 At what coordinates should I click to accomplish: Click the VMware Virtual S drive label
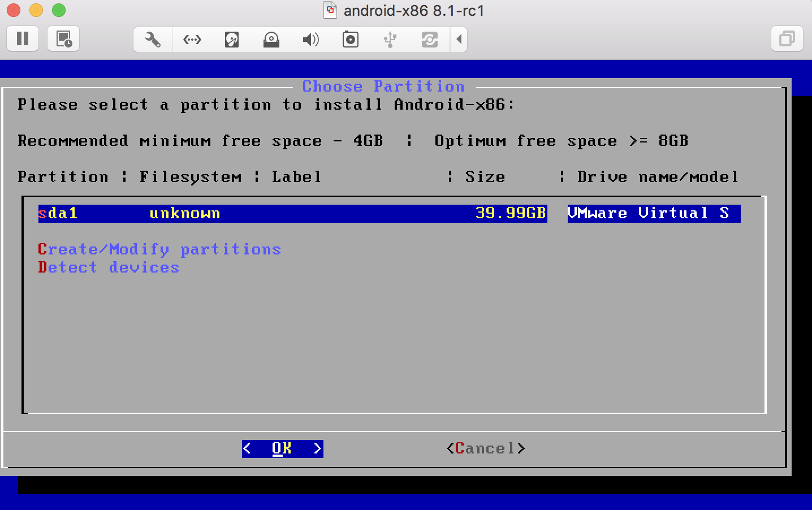[x=653, y=213]
